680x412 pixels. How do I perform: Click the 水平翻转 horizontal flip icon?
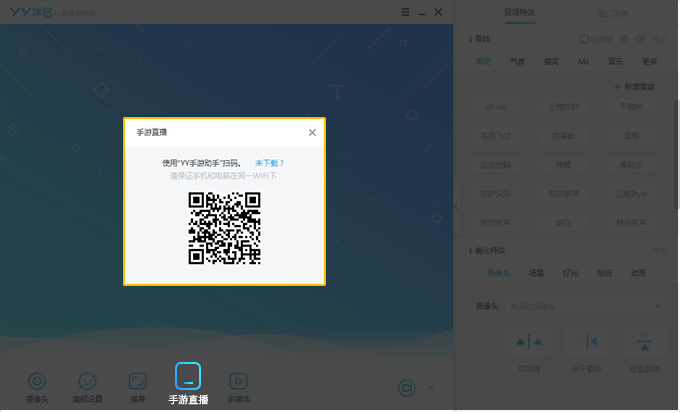[x=587, y=342]
